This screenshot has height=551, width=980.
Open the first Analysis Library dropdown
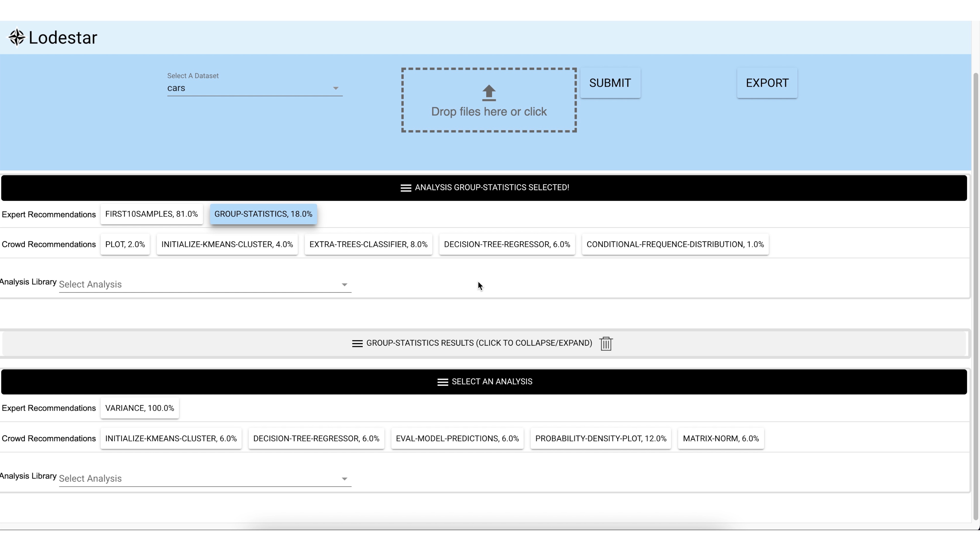(205, 284)
